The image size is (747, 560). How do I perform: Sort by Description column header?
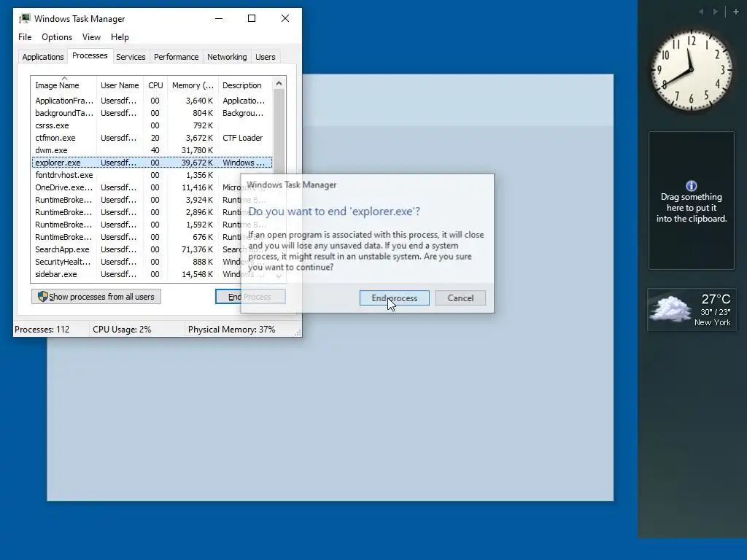click(245, 85)
